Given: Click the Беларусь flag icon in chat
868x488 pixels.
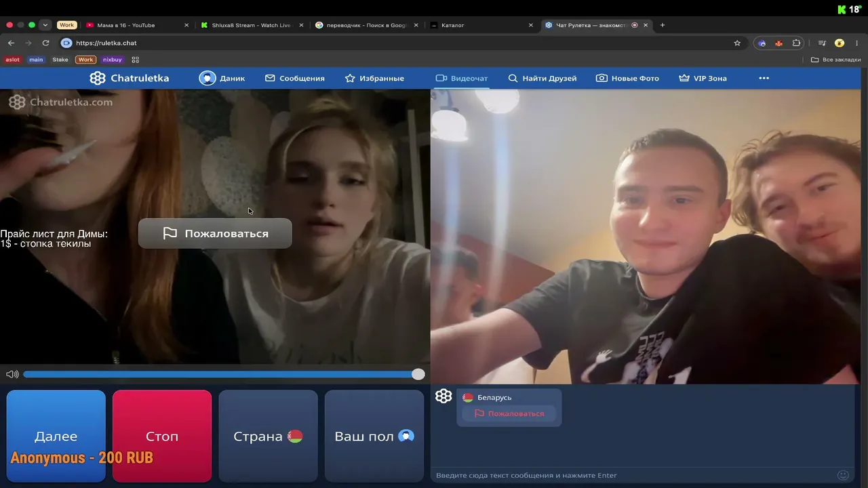Looking at the screenshot, I should pyautogui.click(x=468, y=397).
